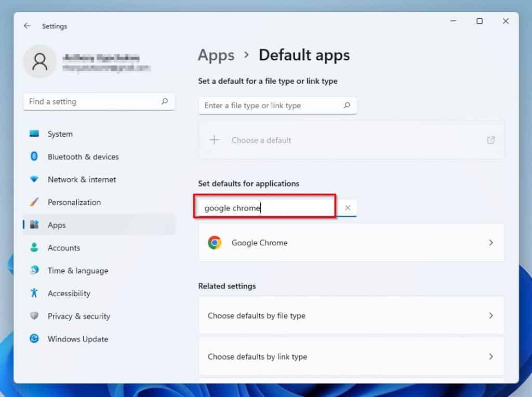Click the Apps sidebar icon
Image resolution: width=532 pixels, height=397 pixels.
34,224
